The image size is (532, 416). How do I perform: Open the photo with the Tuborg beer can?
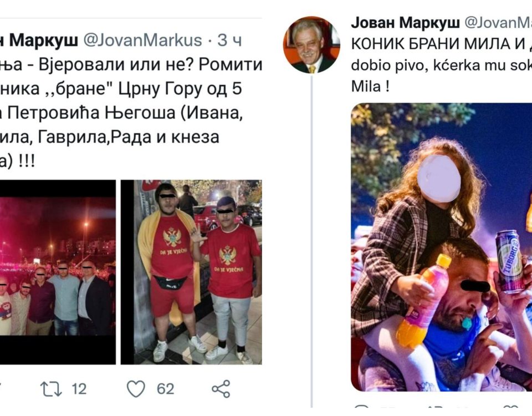point(442,247)
